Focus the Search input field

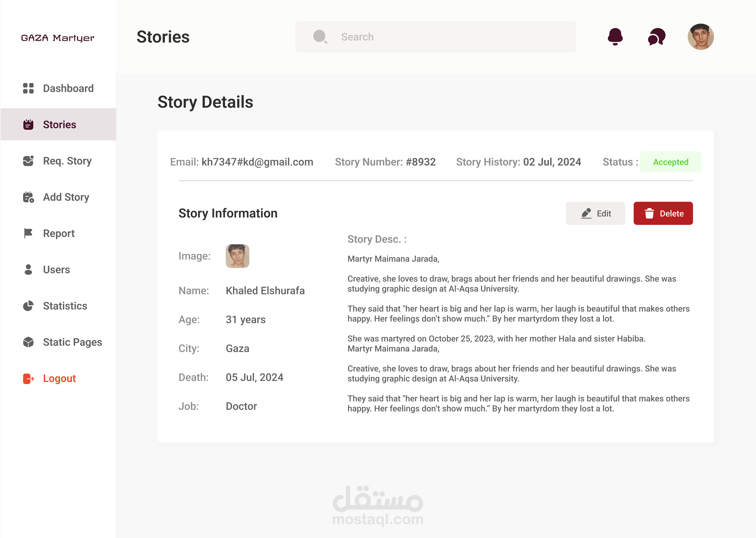435,37
